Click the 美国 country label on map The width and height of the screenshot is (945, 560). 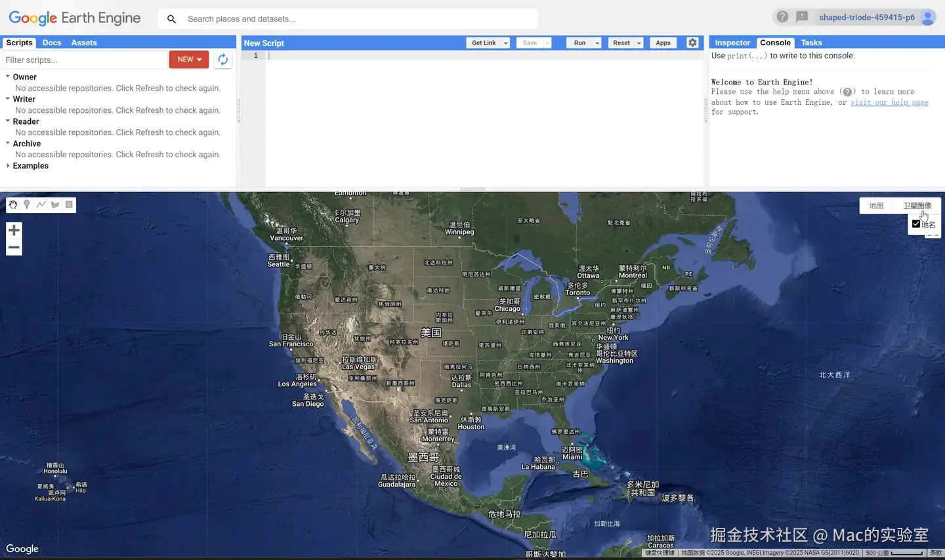(431, 332)
